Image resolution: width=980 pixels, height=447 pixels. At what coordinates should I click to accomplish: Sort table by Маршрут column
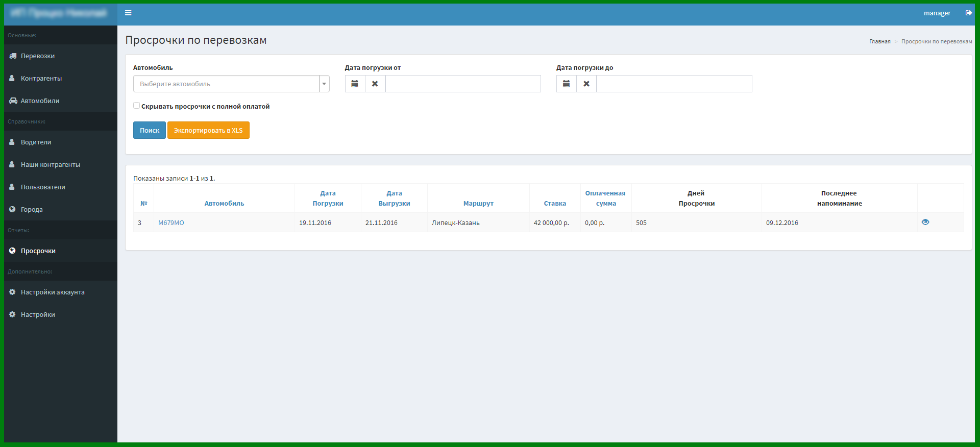478,203
